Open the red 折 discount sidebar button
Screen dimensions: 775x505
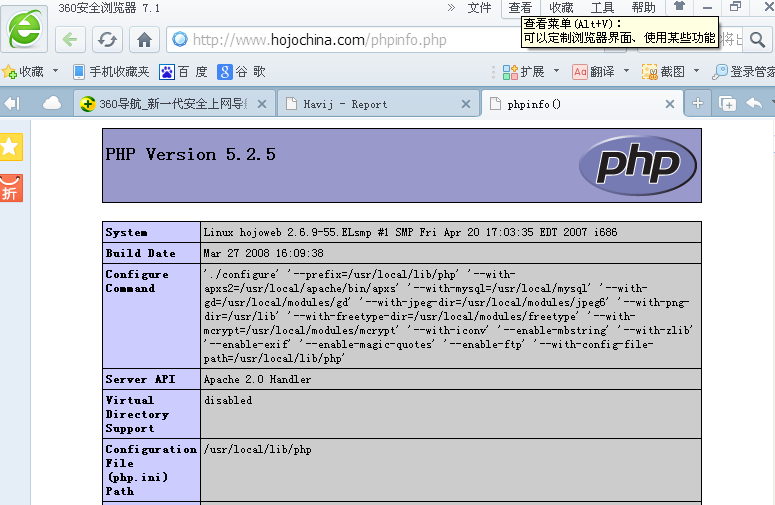point(11,188)
